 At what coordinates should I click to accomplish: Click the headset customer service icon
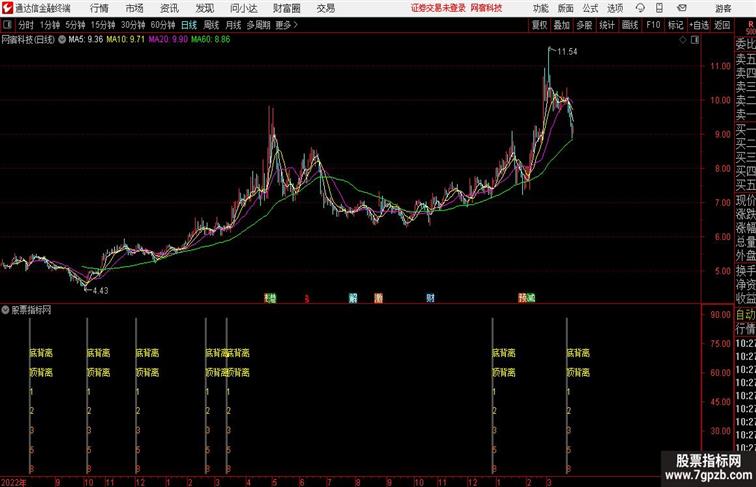coord(640,8)
